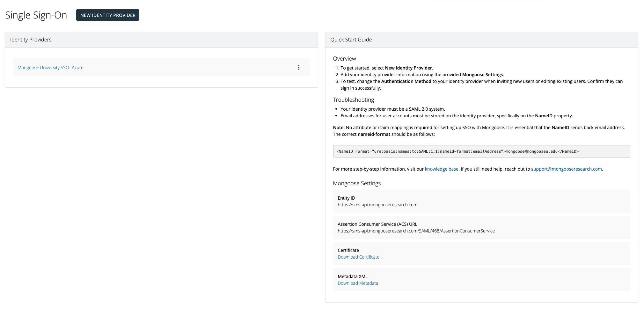644x309 pixels.
Task: Visit the knowledge base link
Action: (x=441, y=169)
